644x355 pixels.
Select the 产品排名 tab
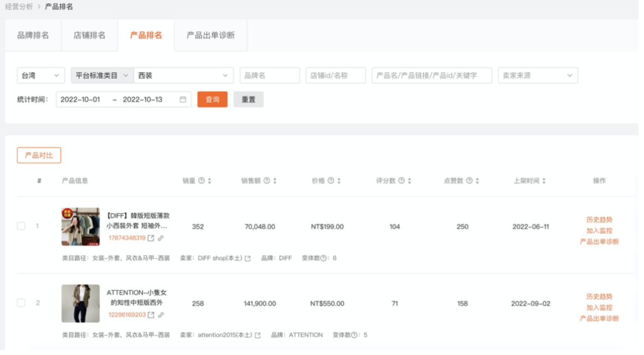[146, 35]
